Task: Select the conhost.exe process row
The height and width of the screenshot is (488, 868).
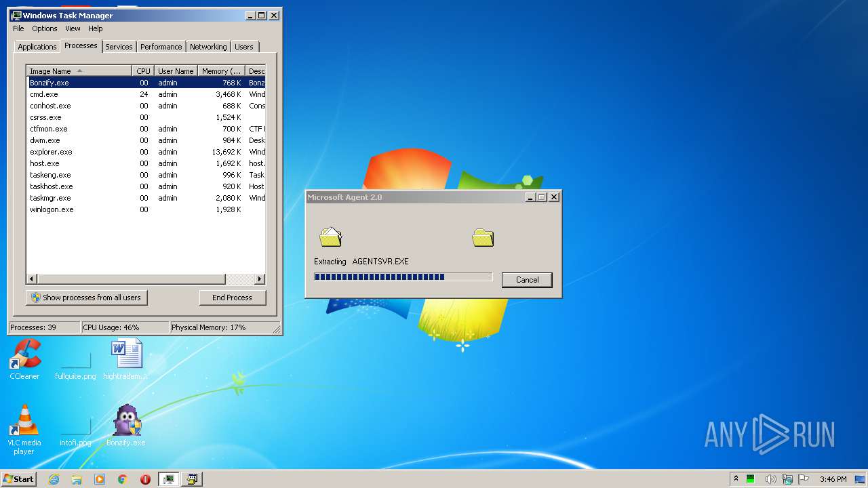Action: [146, 106]
